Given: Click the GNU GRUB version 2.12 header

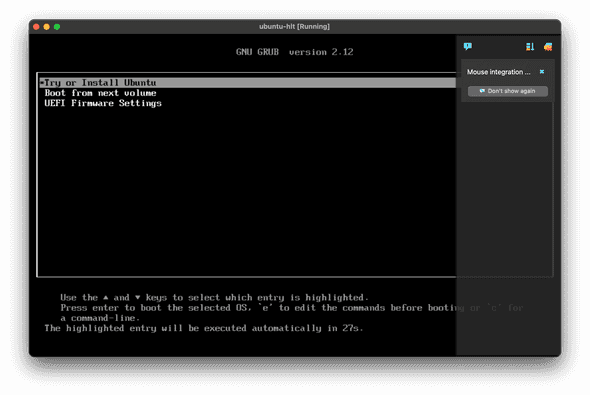Looking at the screenshot, I should click(295, 52).
